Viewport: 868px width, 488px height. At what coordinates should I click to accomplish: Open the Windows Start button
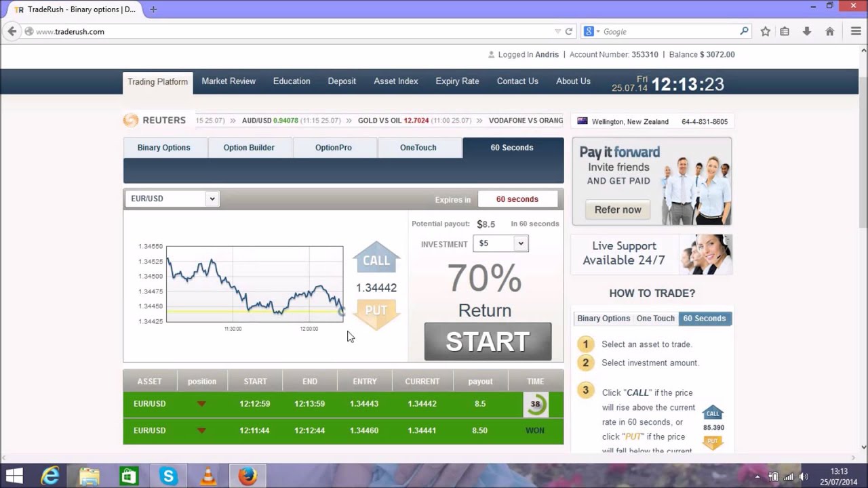tap(14, 476)
